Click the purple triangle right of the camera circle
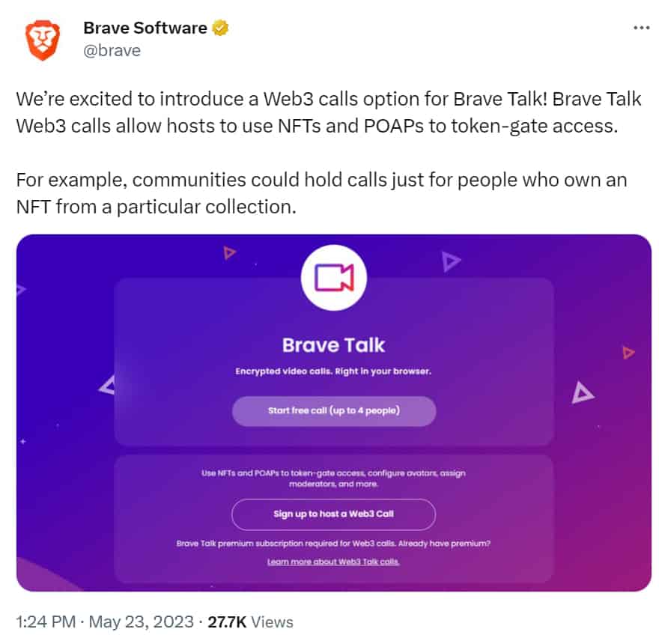 (451, 261)
